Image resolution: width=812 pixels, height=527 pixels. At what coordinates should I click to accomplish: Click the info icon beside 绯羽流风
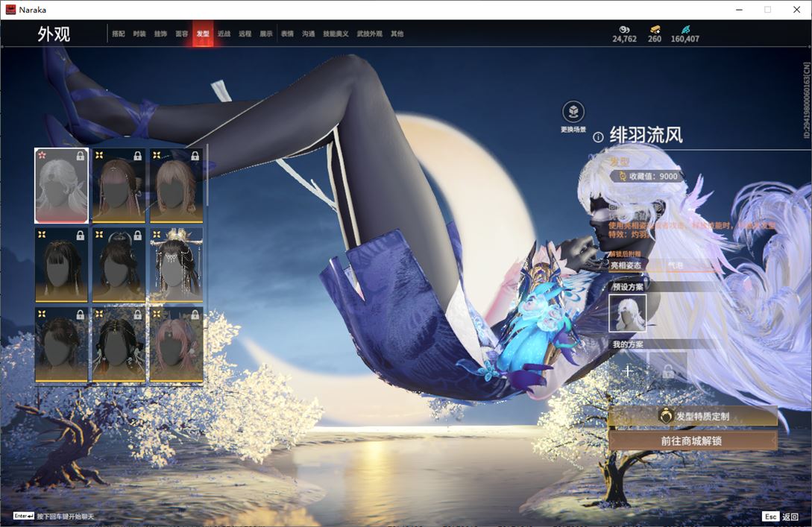[x=598, y=137]
